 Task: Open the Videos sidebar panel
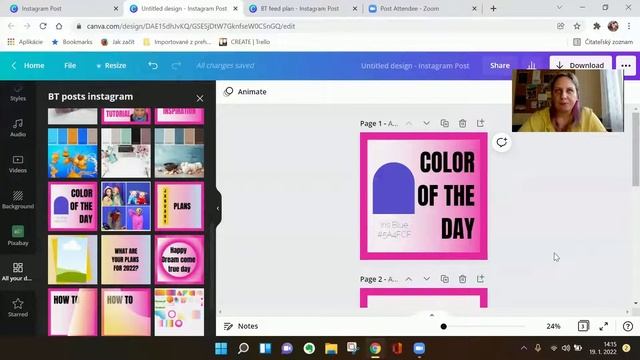[18, 164]
